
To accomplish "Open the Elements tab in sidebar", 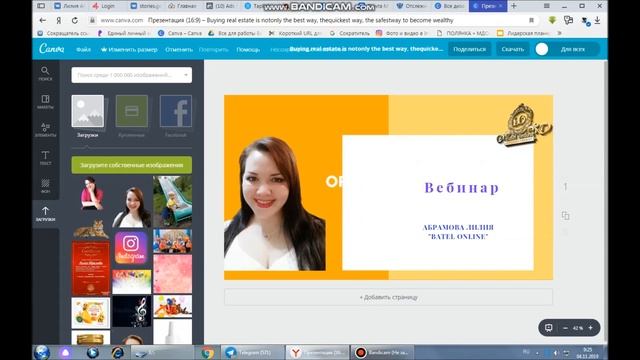I will pos(45,129).
